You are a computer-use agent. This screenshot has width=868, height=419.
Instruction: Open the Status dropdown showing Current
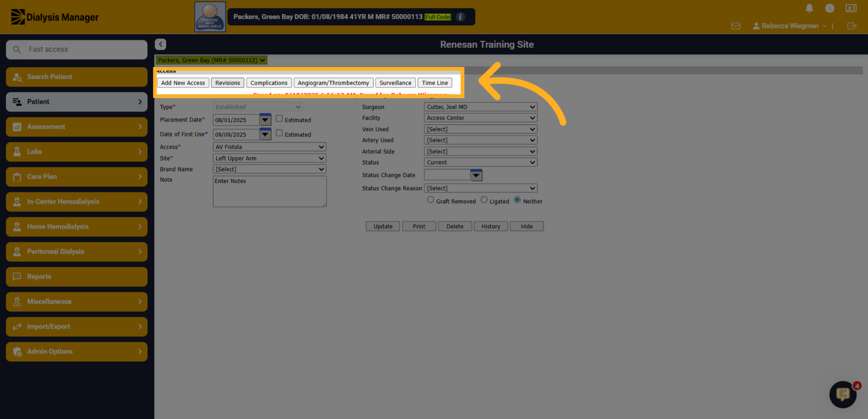click(x=480, y=162)
